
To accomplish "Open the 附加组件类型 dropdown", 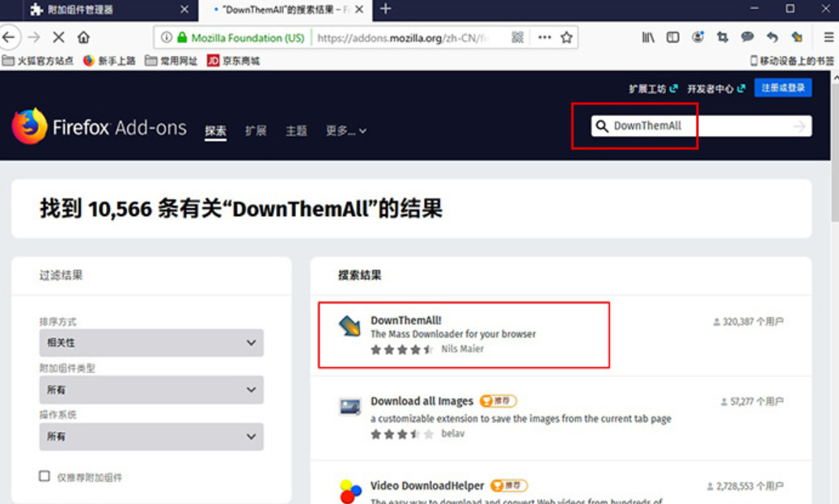I will 151,389.
